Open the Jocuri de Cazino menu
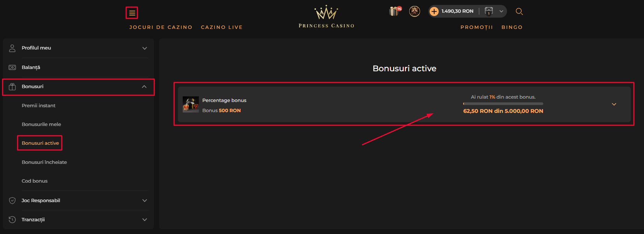The image size is (644, 234). (161, 27)
